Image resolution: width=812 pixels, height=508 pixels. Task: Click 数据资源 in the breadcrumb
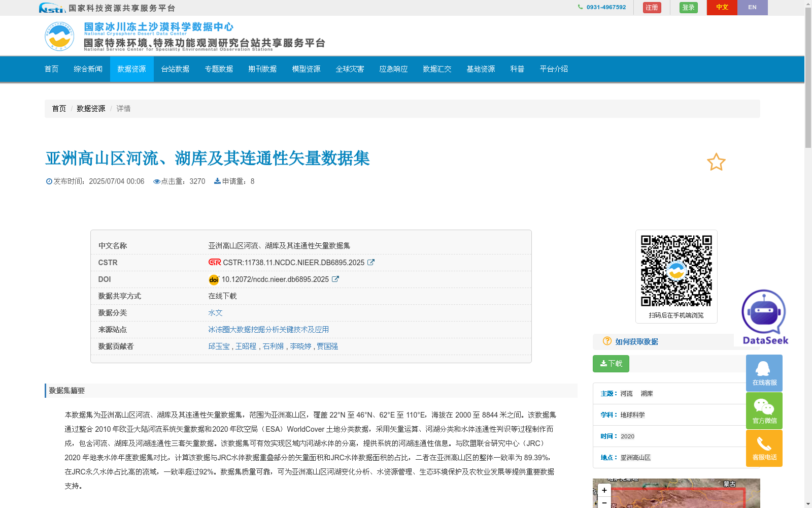coord(91,109)
